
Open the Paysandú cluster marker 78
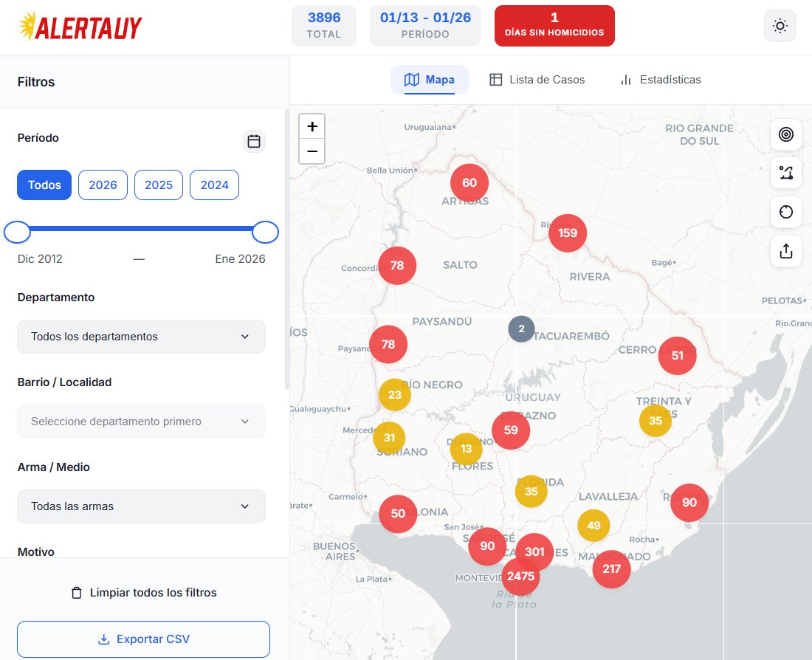coord(388,345)
